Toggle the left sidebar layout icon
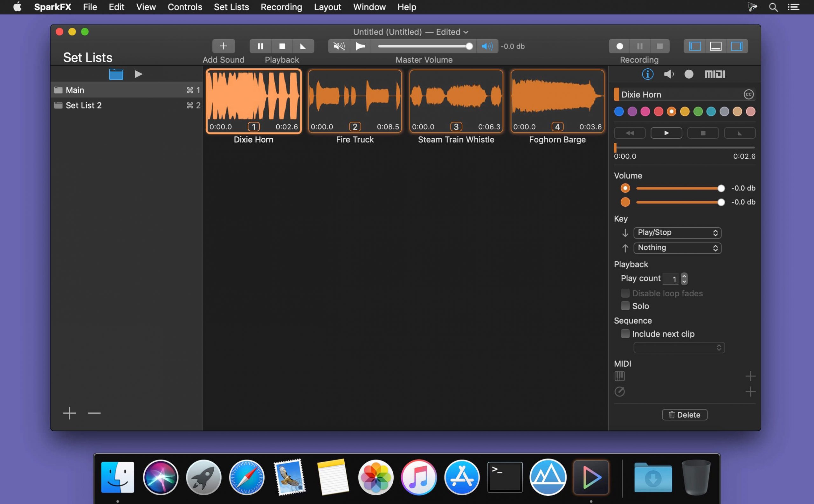The image size is (814, 504). [695, 46]
